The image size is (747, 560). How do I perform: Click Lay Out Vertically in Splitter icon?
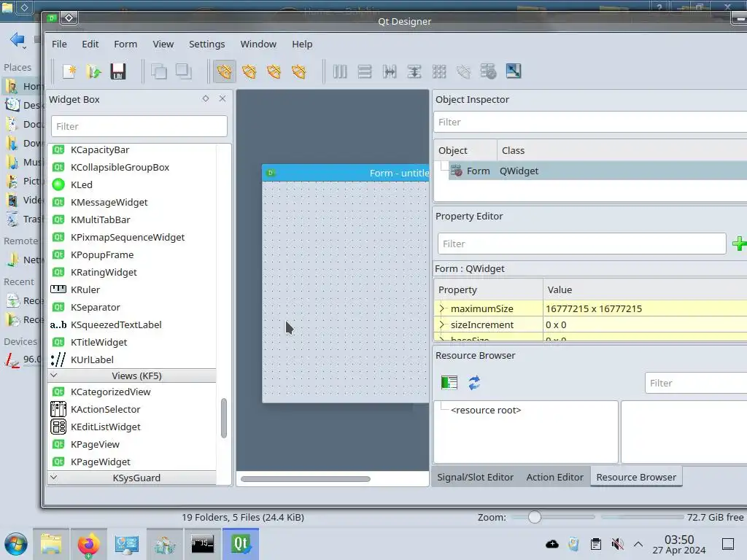[414, 72]
